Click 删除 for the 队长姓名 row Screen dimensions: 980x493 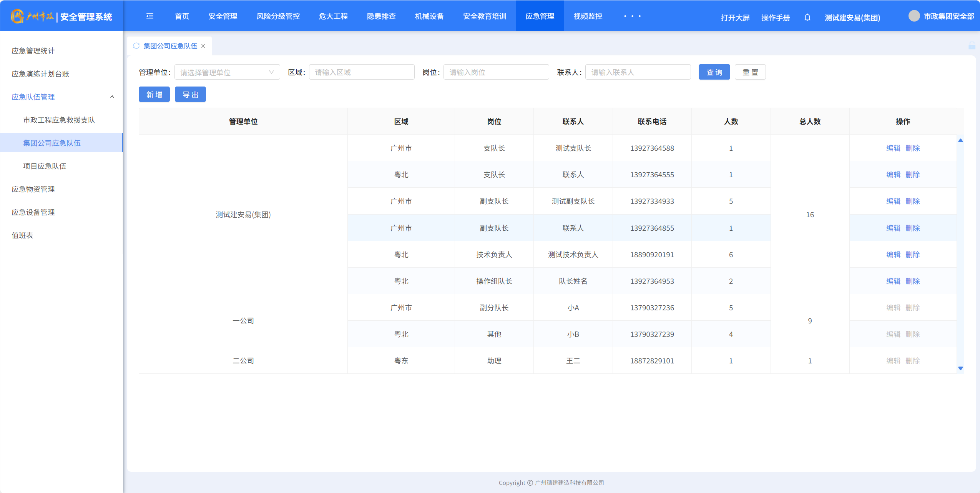[912, 281]
